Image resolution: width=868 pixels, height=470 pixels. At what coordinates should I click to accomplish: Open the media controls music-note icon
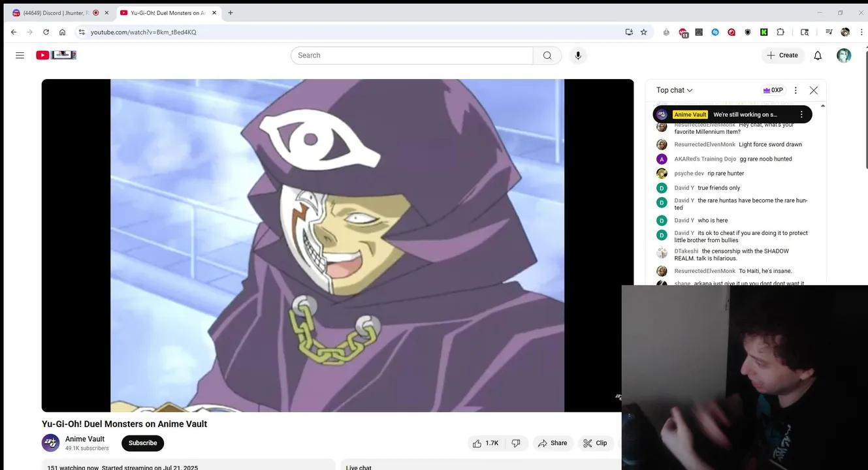click(829, 32)
